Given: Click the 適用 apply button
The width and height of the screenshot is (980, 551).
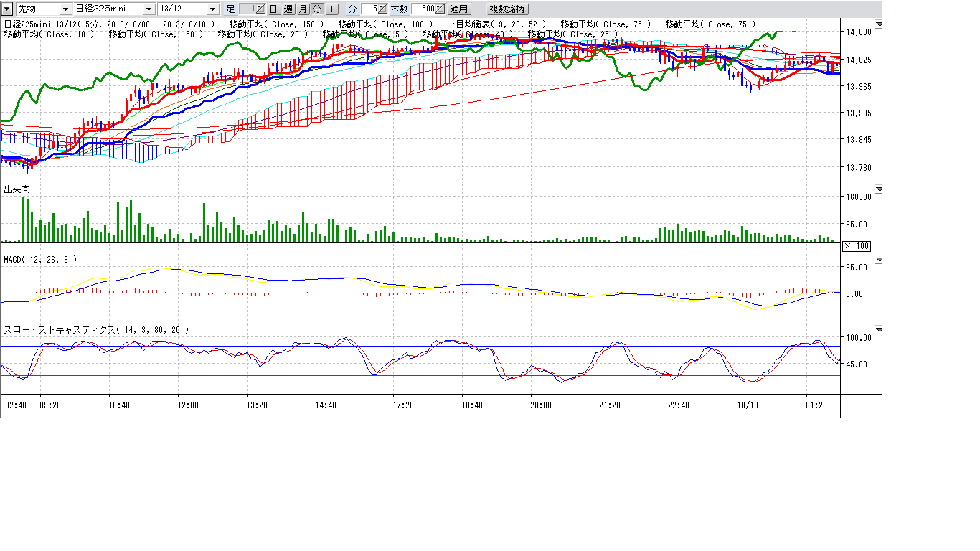Looking at the screenshot, I should [x=458, y=9].
